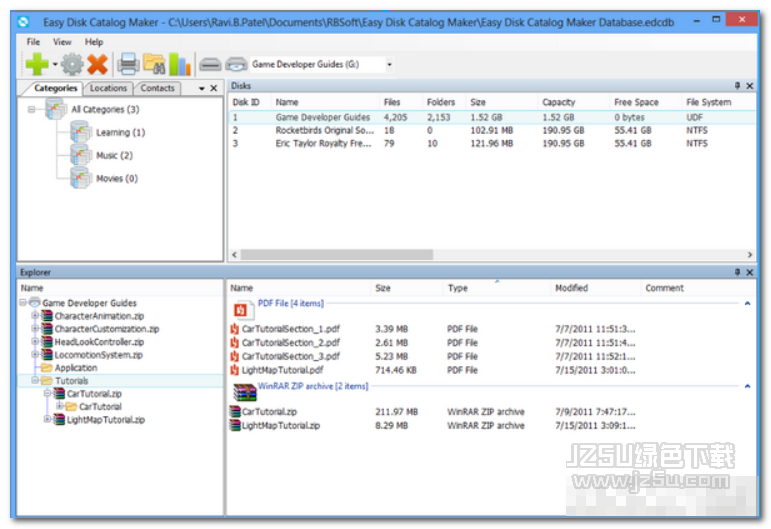
Task: Sort disks by Files column
Action: (401, 102)
